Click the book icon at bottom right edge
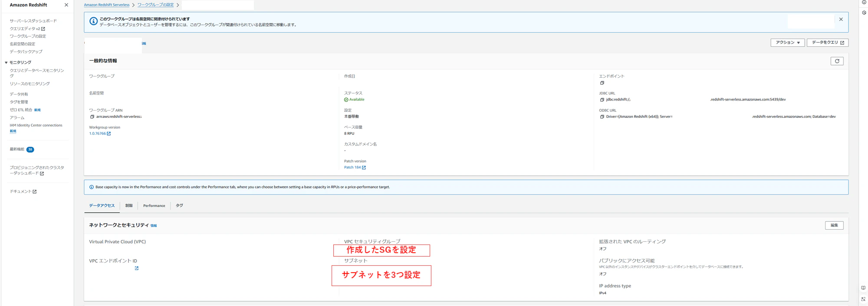The width and height of the screenshot is (868, 306). click(863, 288)
